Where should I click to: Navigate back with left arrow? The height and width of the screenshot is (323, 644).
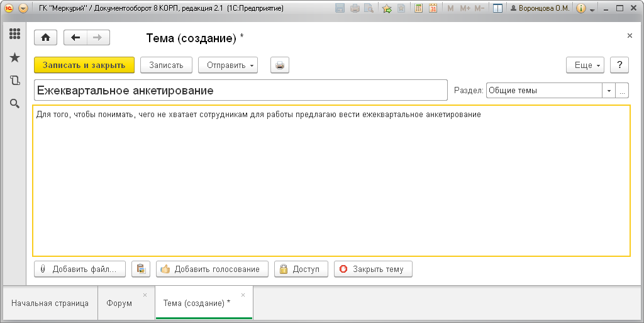[75, 38]
